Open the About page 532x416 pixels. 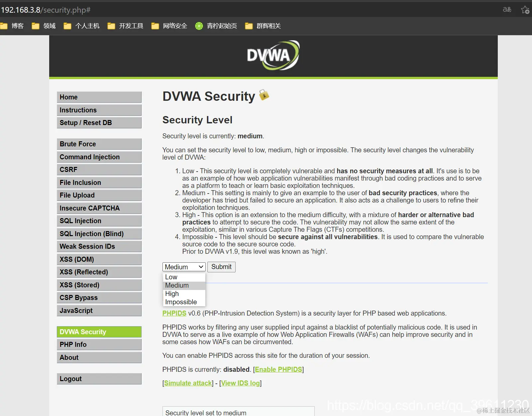click(x=99, y=357)
